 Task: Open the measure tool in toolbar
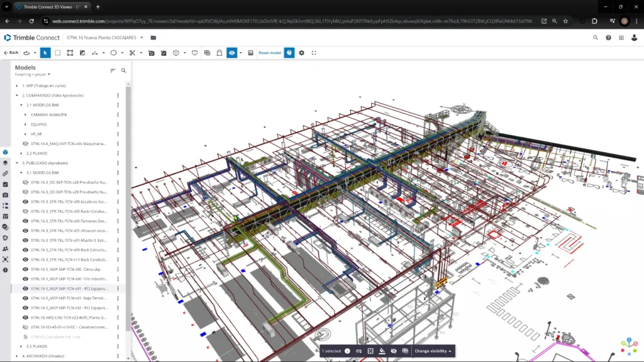point(95,53)
